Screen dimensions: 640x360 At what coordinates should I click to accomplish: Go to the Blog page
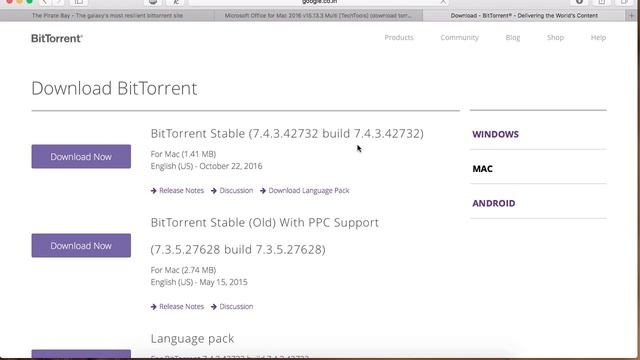[x=513, y=38]
